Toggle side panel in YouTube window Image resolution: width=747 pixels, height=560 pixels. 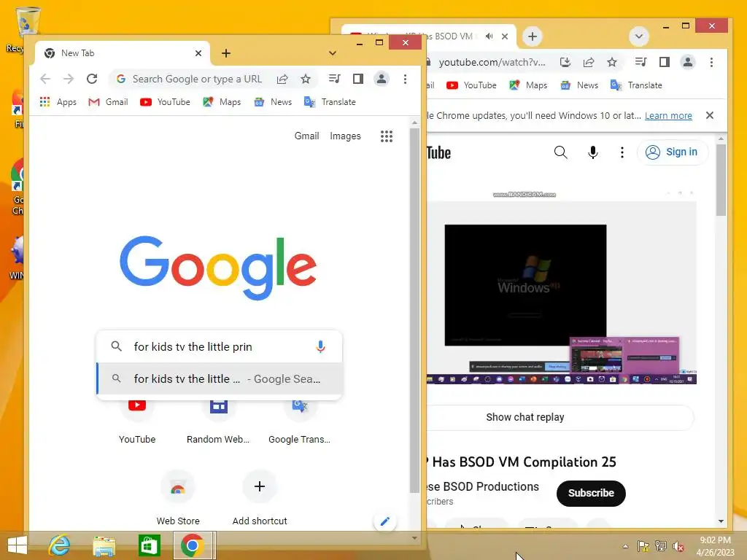(664, 62)
